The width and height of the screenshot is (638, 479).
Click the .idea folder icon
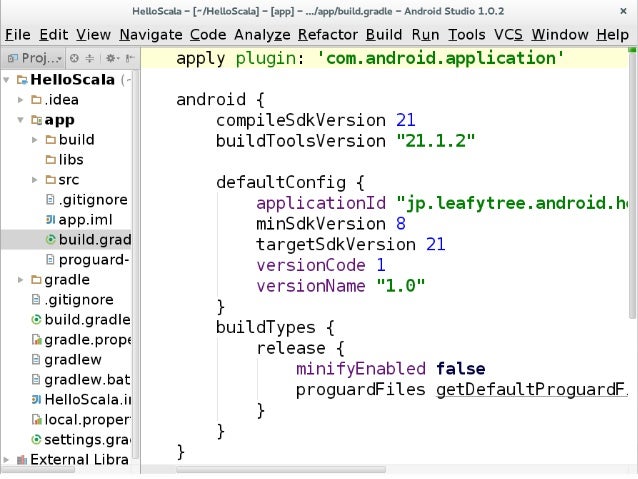pyautogui.click(x=36, y=100)
